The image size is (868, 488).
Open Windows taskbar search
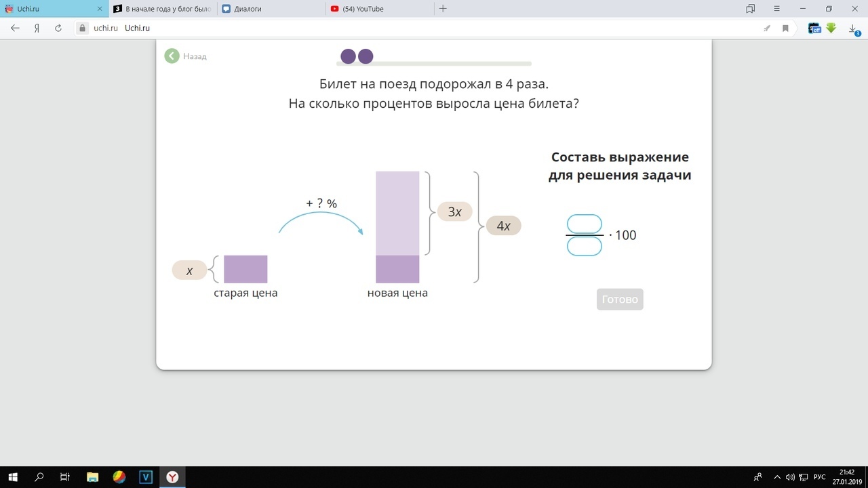(x=39, y=477)
